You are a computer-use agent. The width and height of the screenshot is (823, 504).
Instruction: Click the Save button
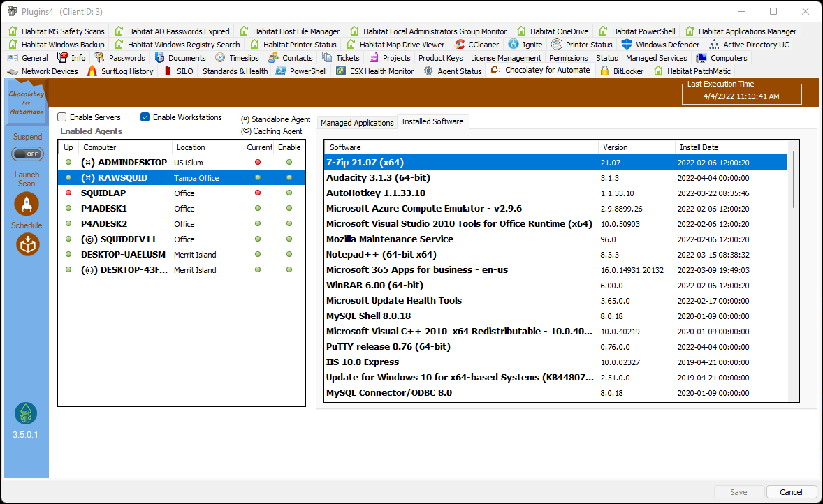coord(738,491)
